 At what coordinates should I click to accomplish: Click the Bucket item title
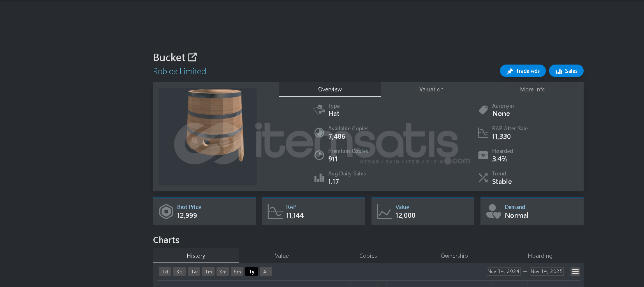[169, 58]
